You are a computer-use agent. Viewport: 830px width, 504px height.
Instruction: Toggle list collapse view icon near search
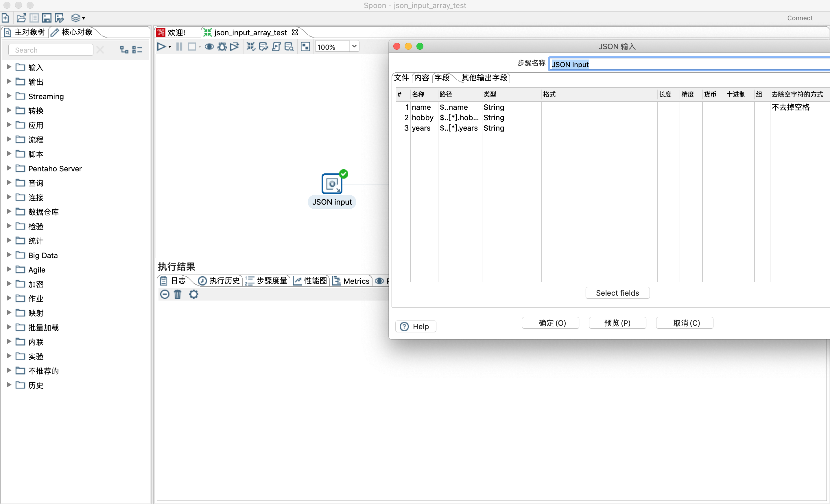tap(137, 50)
